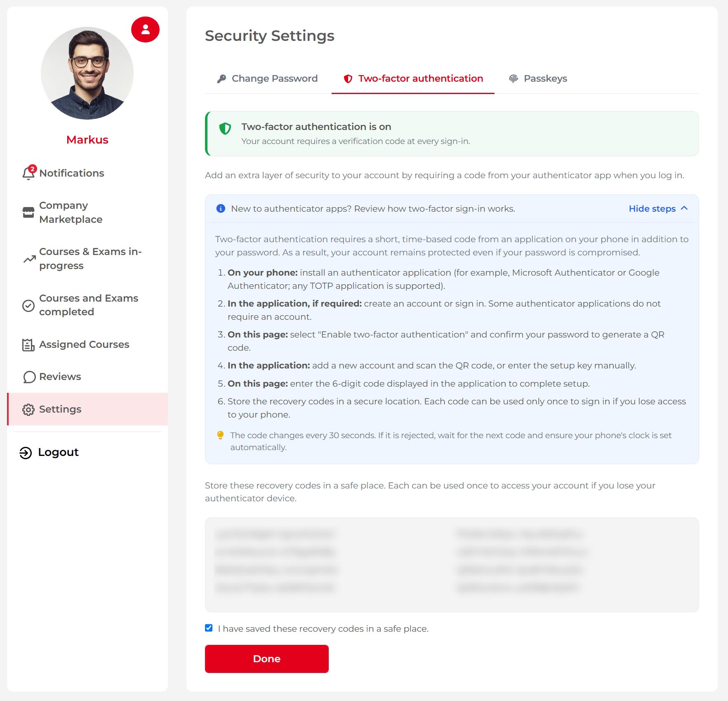The width and height of the screenshot is (728, 701).
Task: Click 'New to authenticator apps?' banner text
Action: [x=373, y=209]
